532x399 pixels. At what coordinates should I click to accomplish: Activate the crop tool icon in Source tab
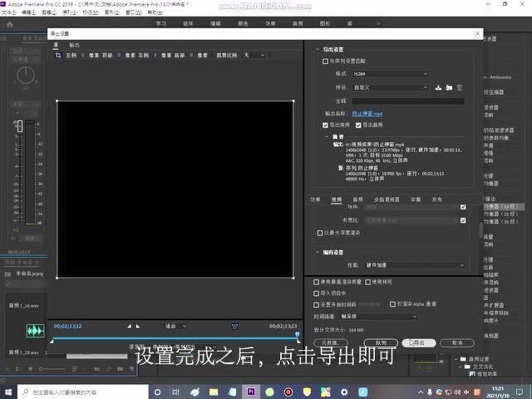pos(58,55)
